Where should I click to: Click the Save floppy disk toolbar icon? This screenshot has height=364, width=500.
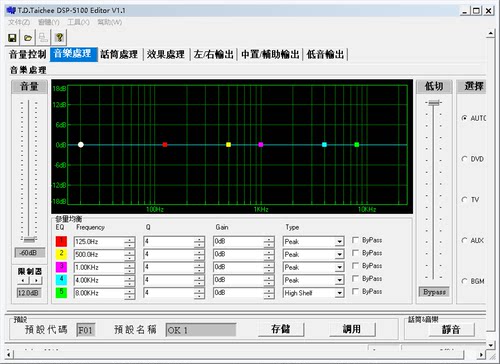[x=12, y=38]
